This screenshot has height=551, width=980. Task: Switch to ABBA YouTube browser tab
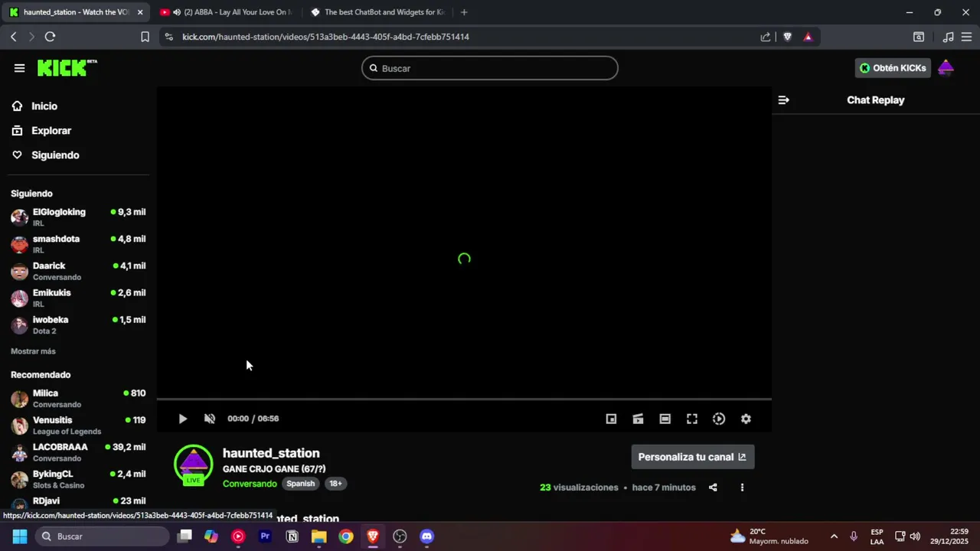point(227,12)
